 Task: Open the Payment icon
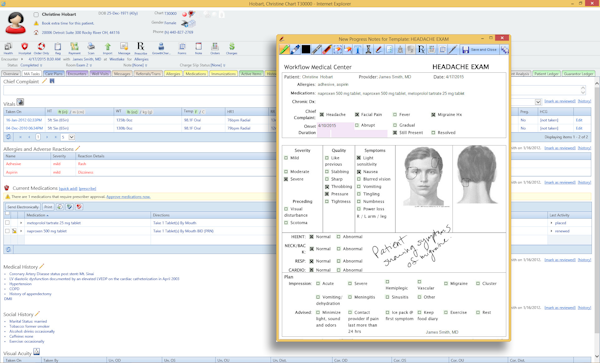(x=74, y=47)
